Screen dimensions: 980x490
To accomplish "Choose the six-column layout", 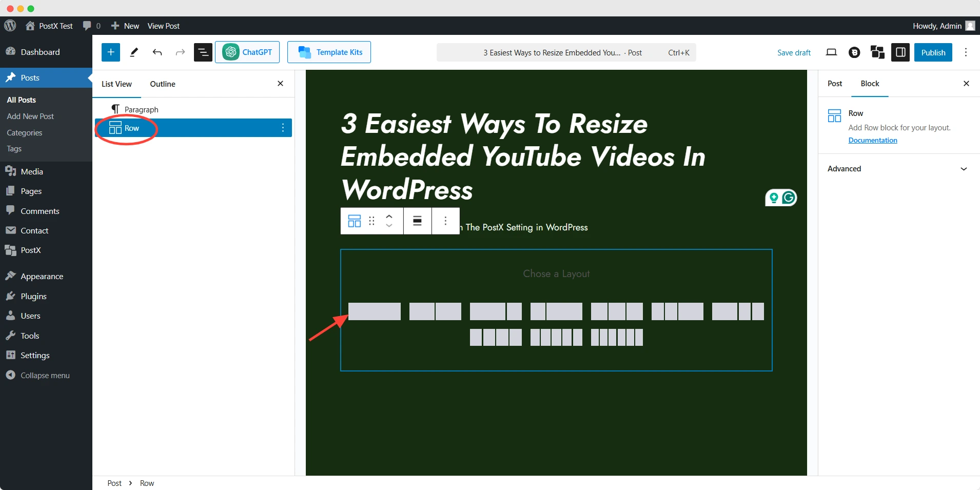I will click(x=617, y=337).
